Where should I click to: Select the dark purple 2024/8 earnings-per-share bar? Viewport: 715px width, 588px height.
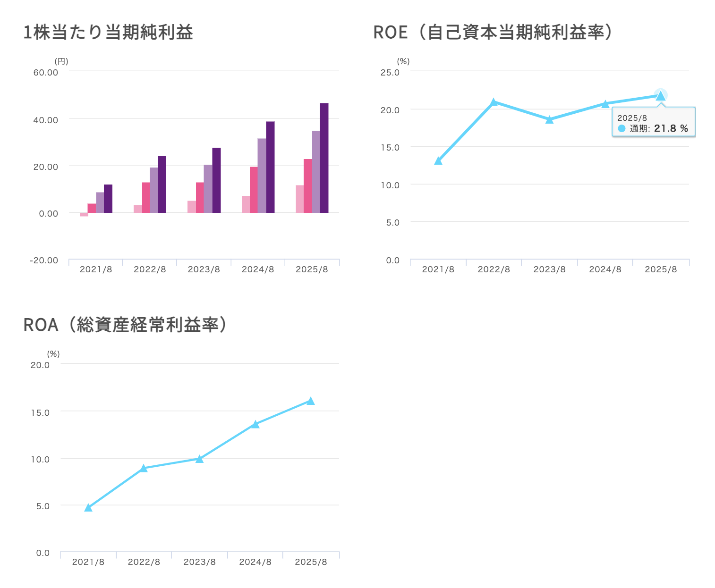[x=270, y=167]
